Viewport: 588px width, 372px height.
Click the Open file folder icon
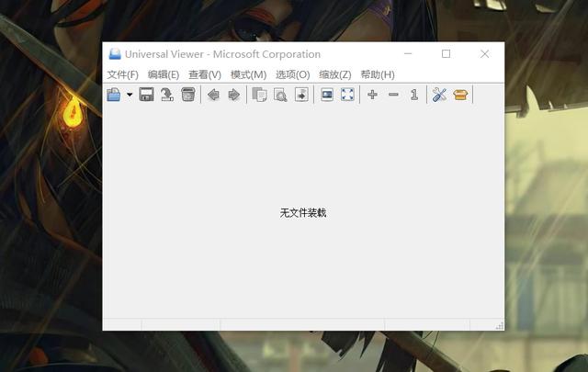(114, 95)
